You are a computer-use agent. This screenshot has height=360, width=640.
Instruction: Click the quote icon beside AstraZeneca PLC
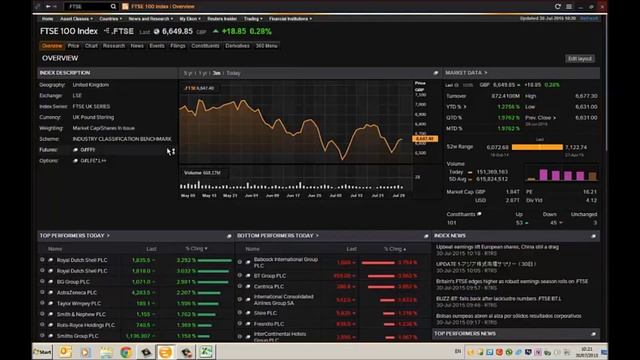51,292
